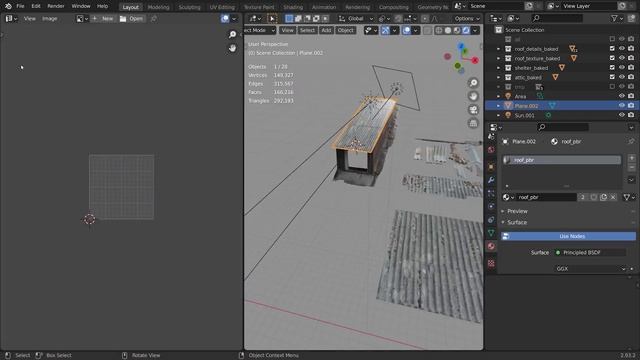This screenshot has height=360, width=640.
Task: Click the Use Nodes button
Action: [x=568, y=236]
